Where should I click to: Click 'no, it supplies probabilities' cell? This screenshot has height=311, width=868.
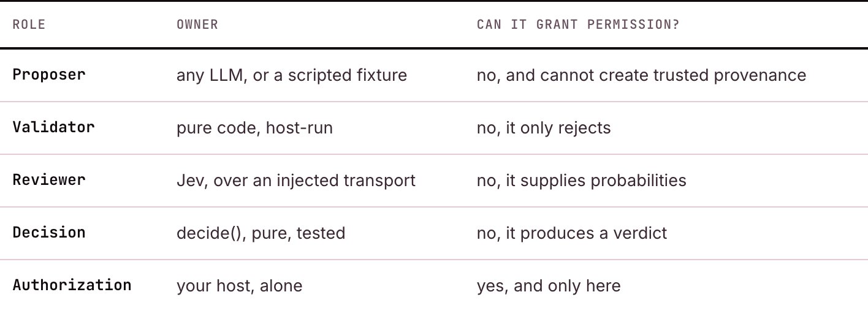pyautogui.click(x=582, y=181)
